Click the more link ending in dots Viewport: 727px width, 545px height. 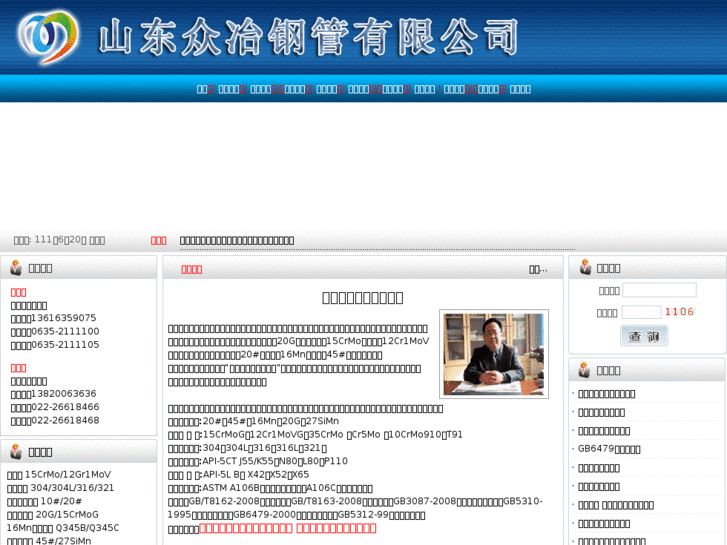[x=538, y=270]
